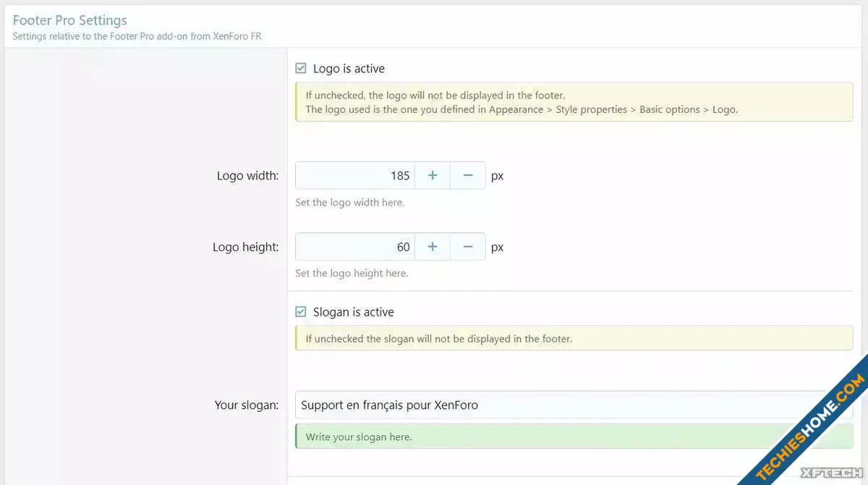Click the Appearance > Style properties explanation line

tap(522, 110)
